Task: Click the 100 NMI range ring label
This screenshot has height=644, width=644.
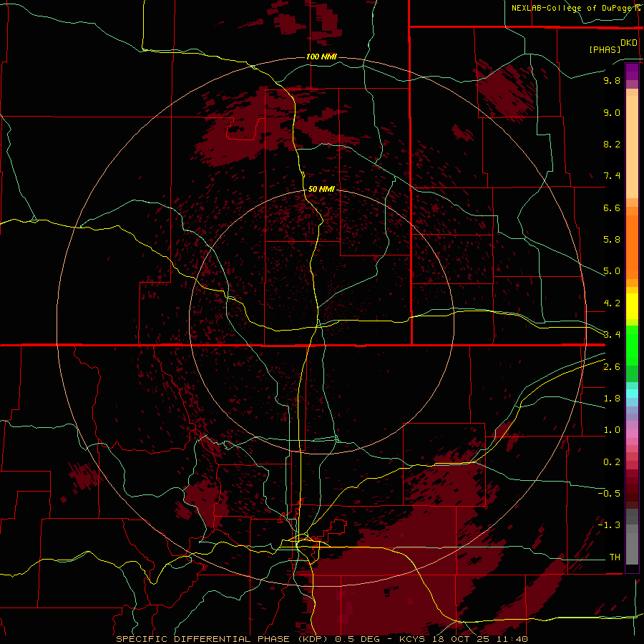Action: [321, 57]
